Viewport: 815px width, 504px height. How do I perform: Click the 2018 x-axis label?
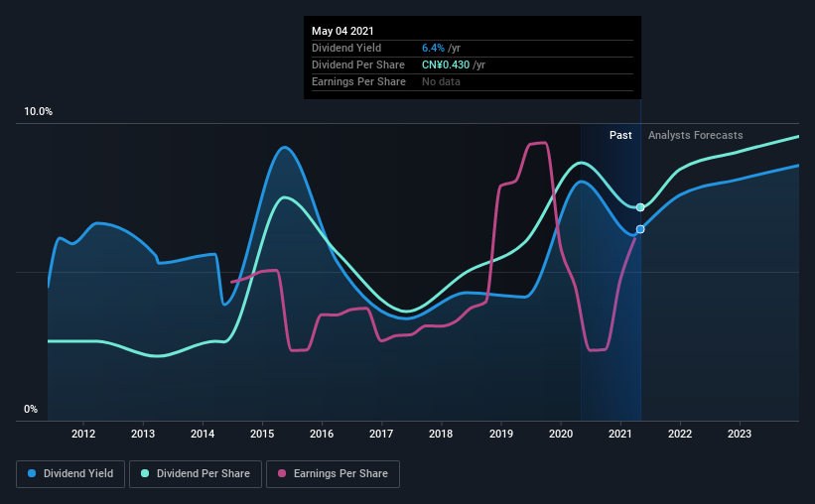tap(441, 434)
